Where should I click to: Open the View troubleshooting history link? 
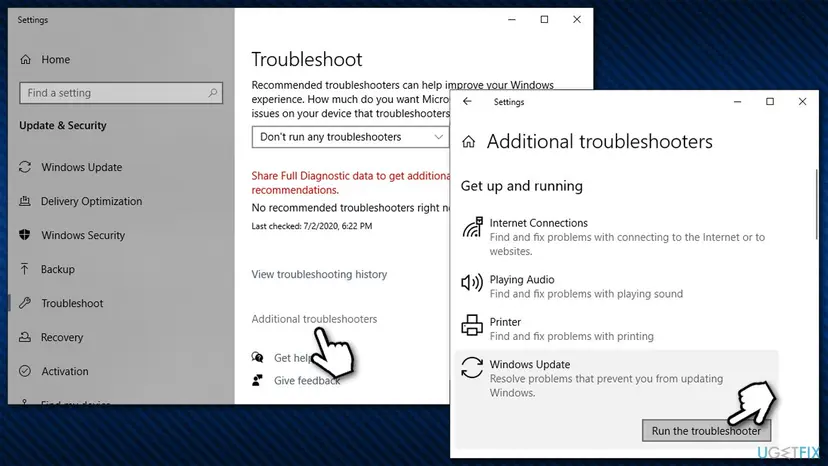pyautogui.click(x=319, y=274)
